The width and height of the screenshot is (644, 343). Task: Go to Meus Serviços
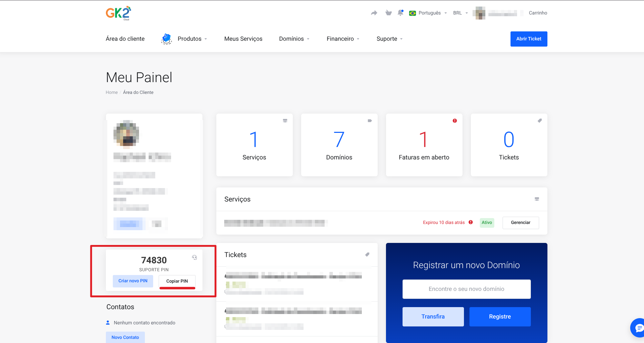coord(243,39)
